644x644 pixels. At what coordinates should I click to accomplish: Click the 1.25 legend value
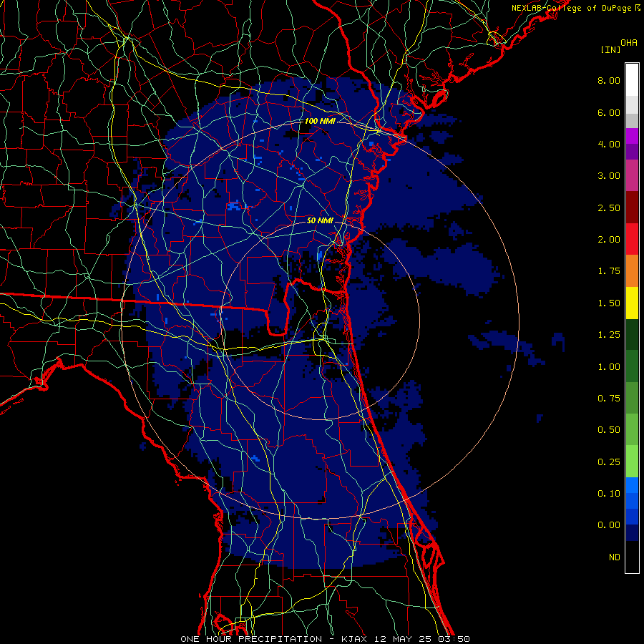coord(609,335)
